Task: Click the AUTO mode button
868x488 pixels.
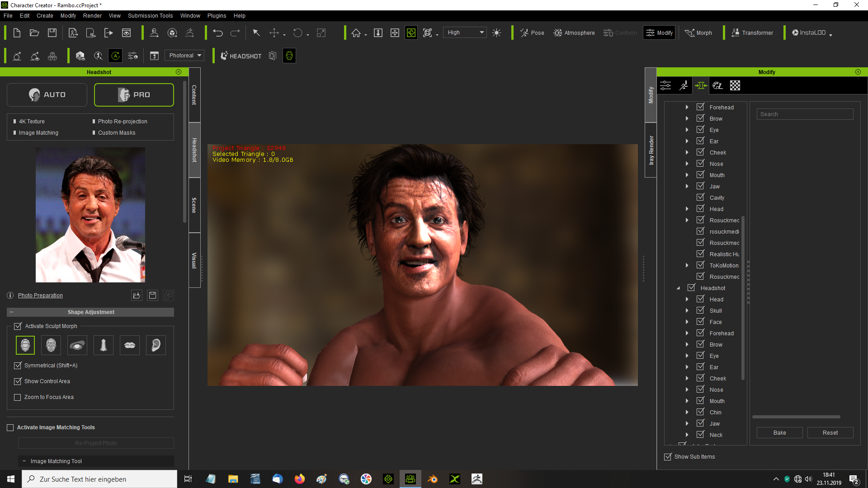Action: pos(47,95)
